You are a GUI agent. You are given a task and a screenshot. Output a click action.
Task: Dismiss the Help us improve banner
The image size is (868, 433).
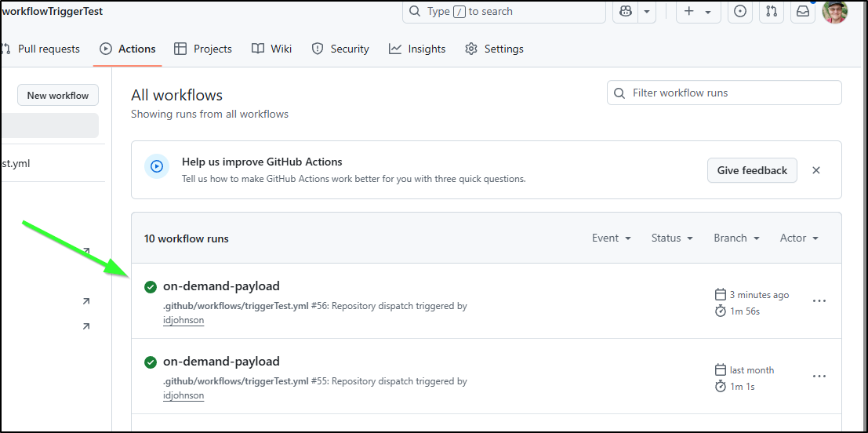pyautogui.click(x=816, y=170)
